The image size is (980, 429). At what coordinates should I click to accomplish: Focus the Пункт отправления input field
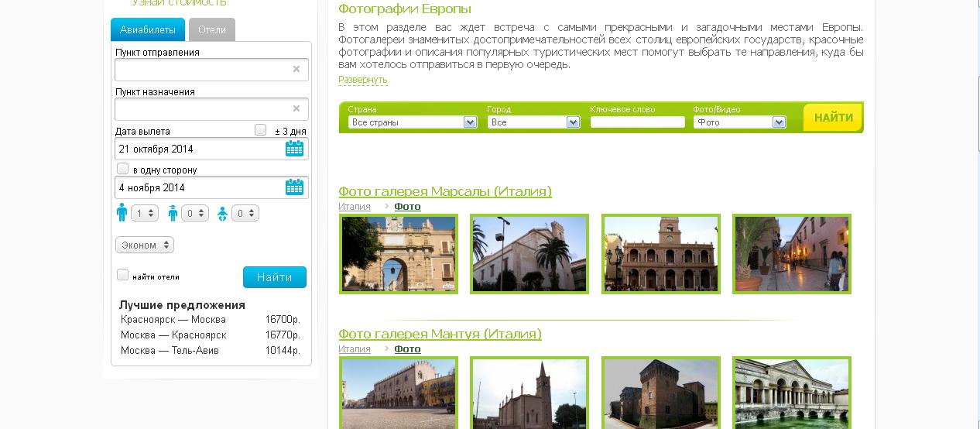click(211, 70)
